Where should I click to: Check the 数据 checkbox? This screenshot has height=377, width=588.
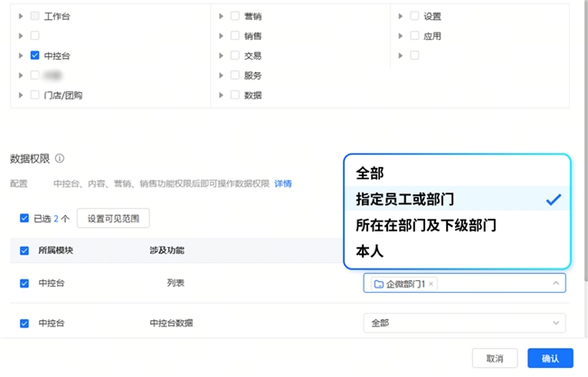coord(235,95)
